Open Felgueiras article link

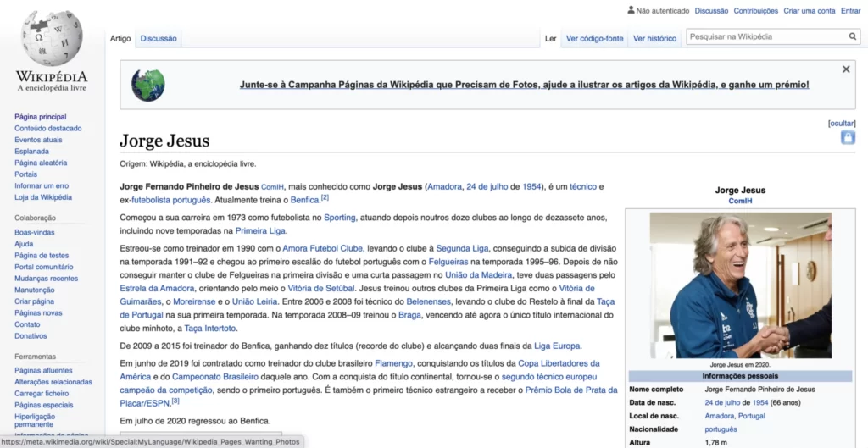point(448,262)
